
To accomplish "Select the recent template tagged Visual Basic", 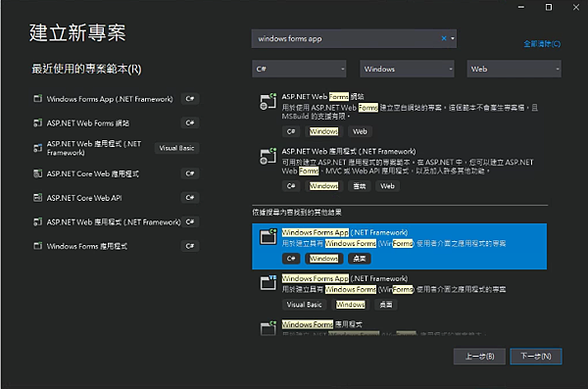I will click(116, 148).
